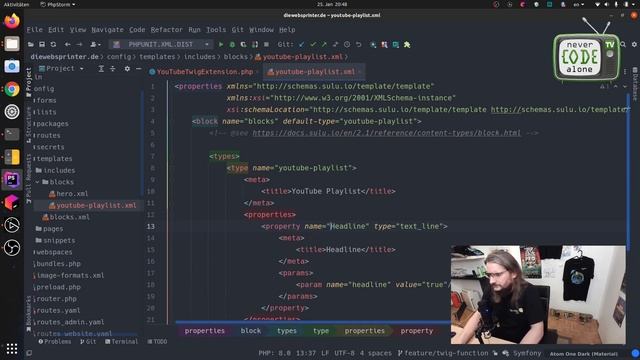Click Collapse All icon in Project panel
This screenshot has height=360, width=640.
coord(112,69)
